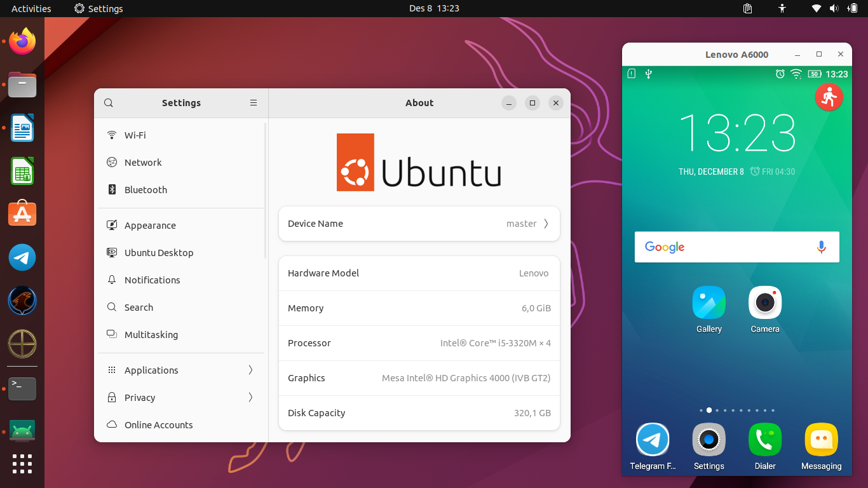Viewport: 868px width, 488px height.
Task: Select Appearance in Settings sidebar
Action: tap(180, 226)
